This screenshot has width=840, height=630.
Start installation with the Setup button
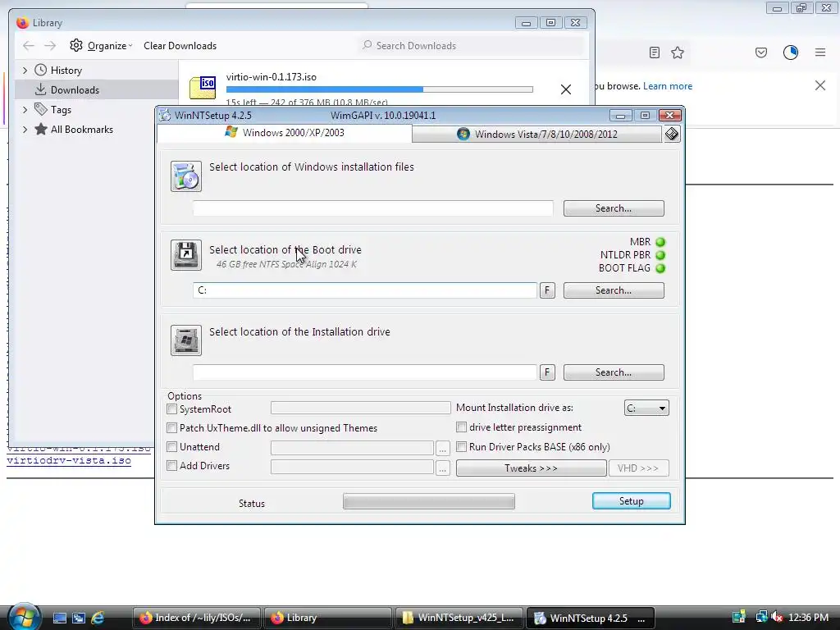pos(631,501)
